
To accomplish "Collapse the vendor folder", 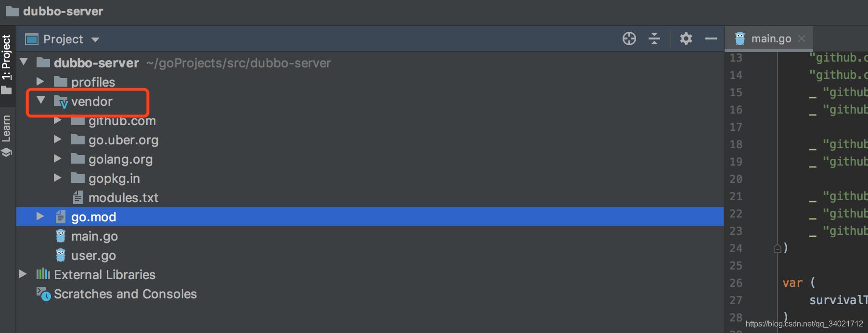I will tap(41, 101).
